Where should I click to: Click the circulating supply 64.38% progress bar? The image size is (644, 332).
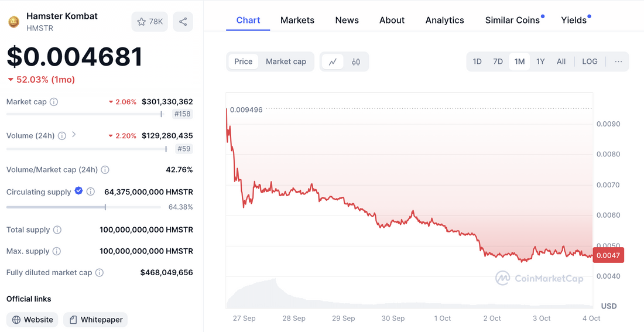click(83, 207)
